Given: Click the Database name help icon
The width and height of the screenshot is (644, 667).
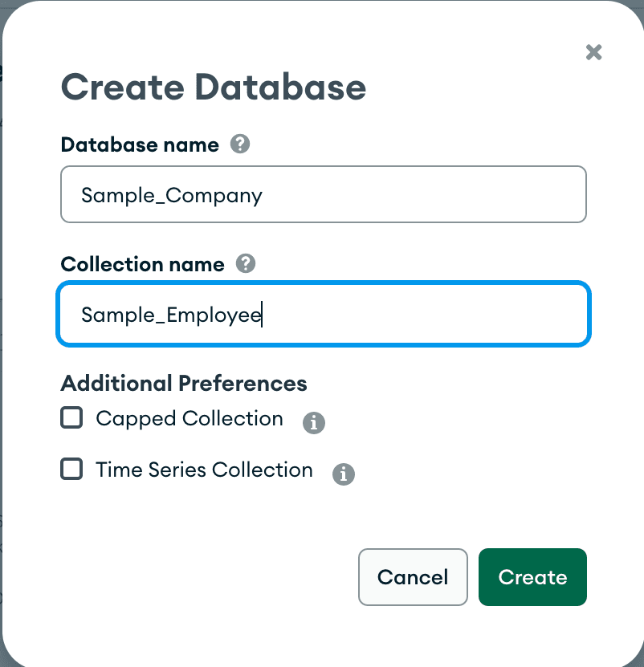Looking at the screenshot, I should tap(239, 144).
